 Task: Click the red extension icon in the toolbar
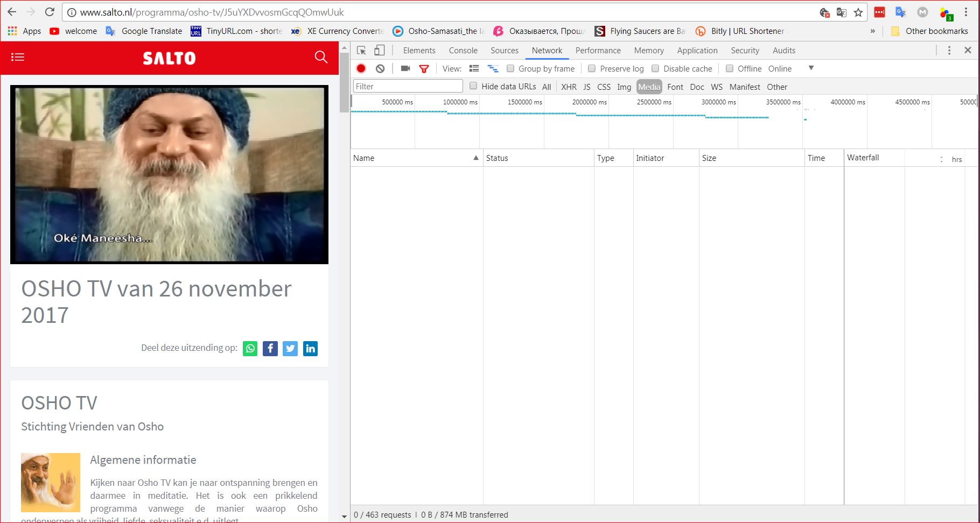point(879,12)
